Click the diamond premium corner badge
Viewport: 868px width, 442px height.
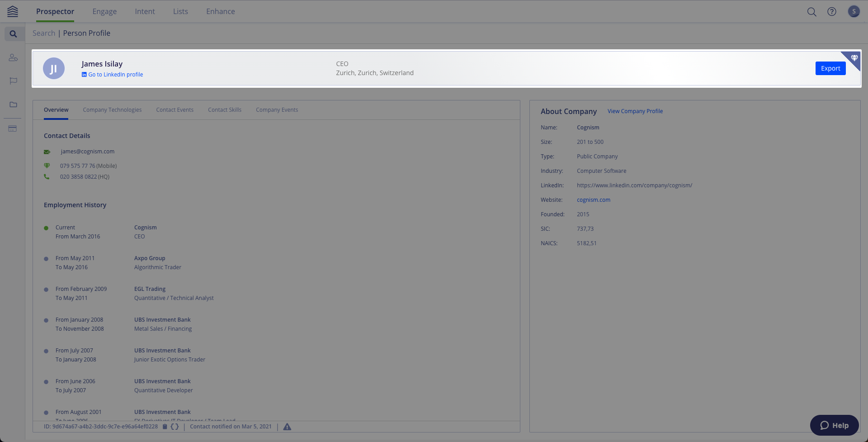click(x=854, y=58)
